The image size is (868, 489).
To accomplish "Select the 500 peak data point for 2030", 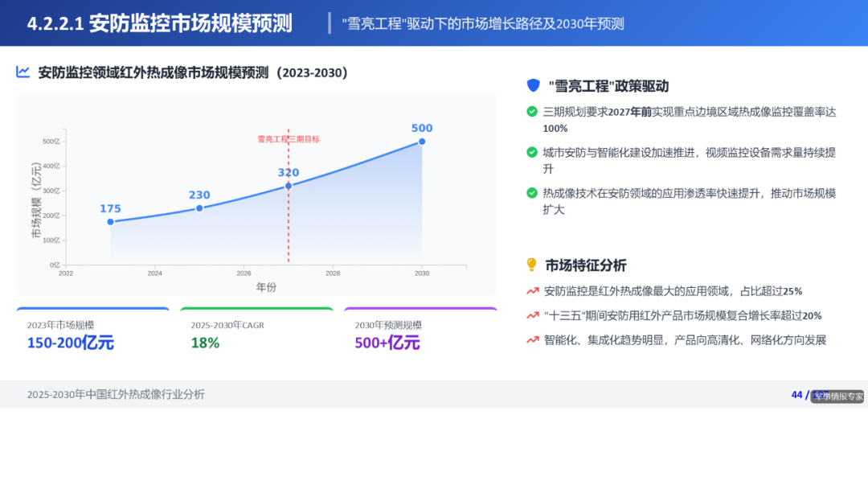I will [x=420, y=142].
